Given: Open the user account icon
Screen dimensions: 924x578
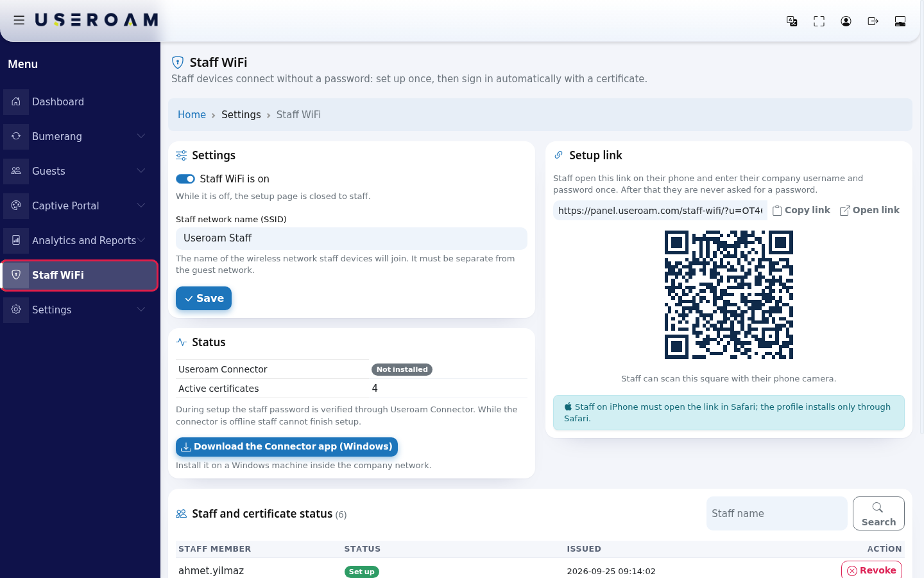Looking at the screenshot, I should tap(846, 21).
